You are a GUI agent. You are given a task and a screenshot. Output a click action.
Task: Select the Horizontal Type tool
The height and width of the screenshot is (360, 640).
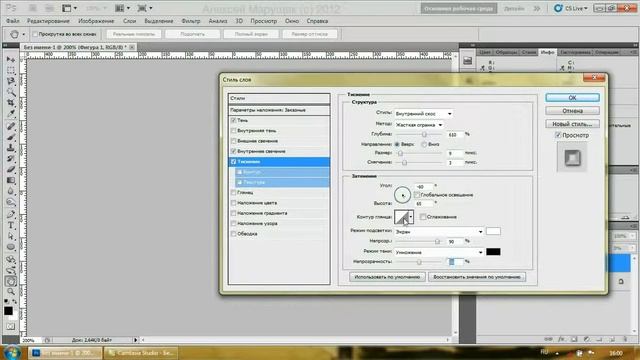11,225
